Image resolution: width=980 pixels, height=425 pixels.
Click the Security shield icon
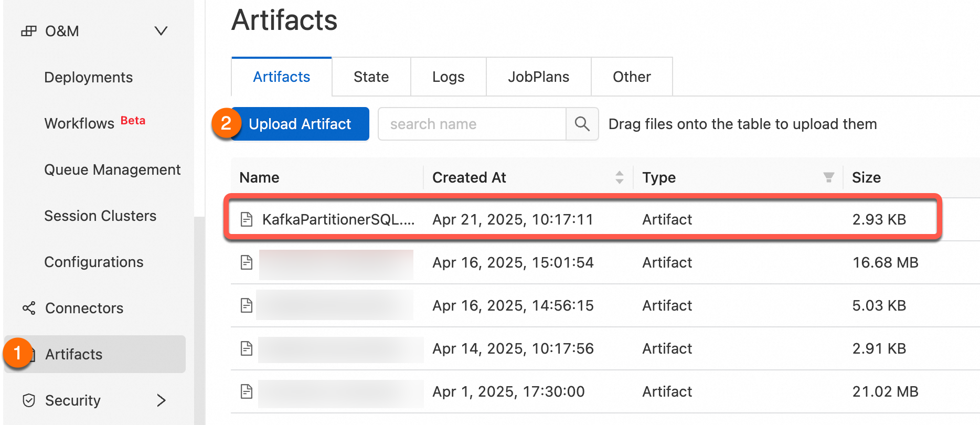(29, 400)
